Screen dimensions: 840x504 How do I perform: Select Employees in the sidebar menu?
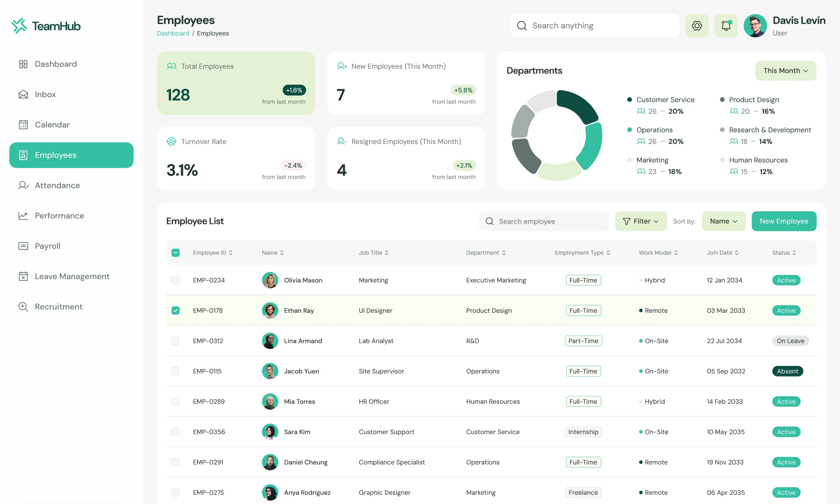[x=56, y=155]
